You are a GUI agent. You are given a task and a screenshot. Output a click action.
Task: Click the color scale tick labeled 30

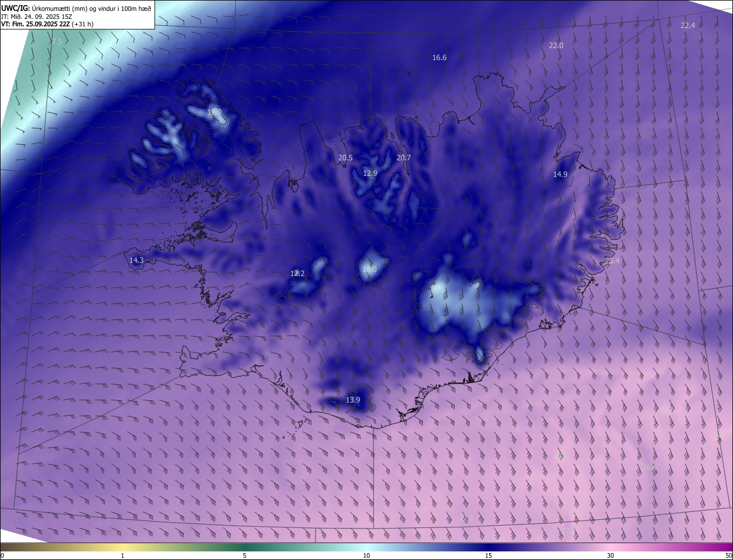[x=610, y=555]
